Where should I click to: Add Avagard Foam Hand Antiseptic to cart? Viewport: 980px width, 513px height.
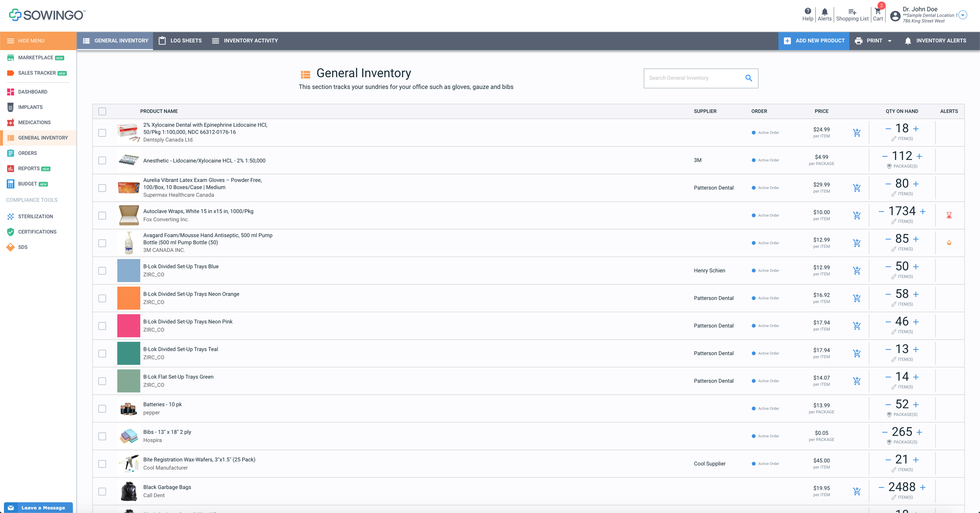coord(856,243)
